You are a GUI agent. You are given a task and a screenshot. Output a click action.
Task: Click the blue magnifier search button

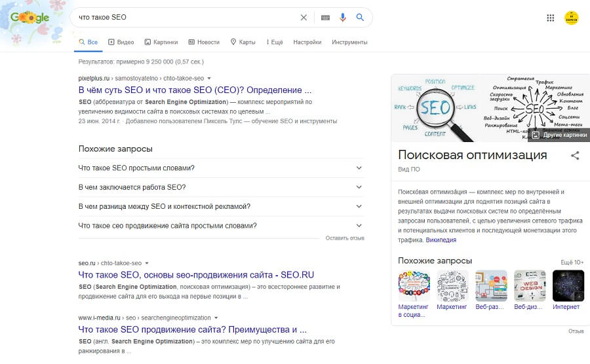(x=360, y=18)
